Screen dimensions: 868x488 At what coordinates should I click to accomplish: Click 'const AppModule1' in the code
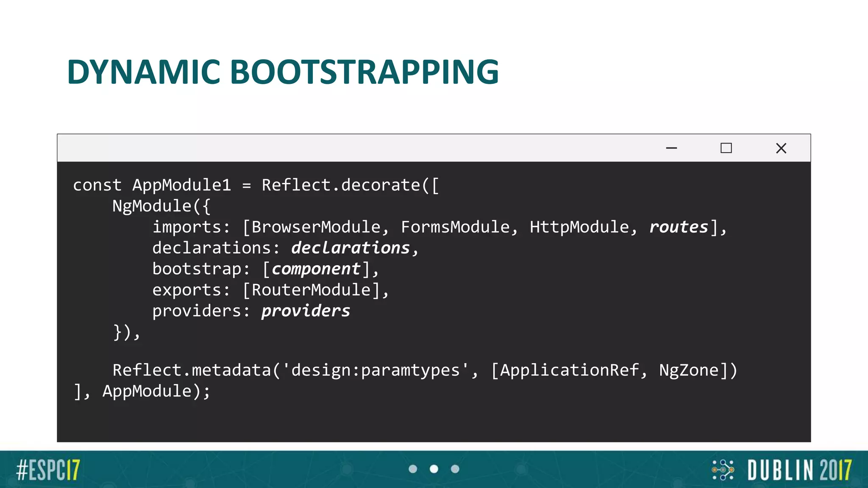[152, 186]
